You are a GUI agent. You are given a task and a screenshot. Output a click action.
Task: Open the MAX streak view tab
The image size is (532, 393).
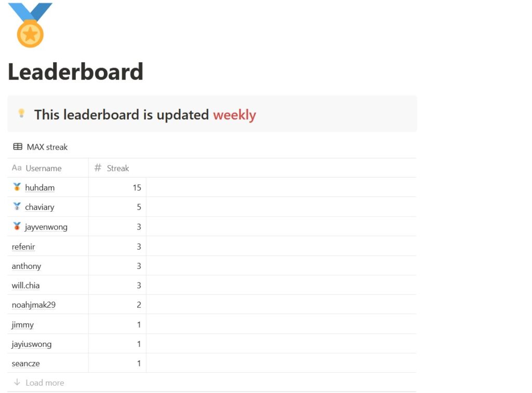pyautogui.click(x=47, y=147)
